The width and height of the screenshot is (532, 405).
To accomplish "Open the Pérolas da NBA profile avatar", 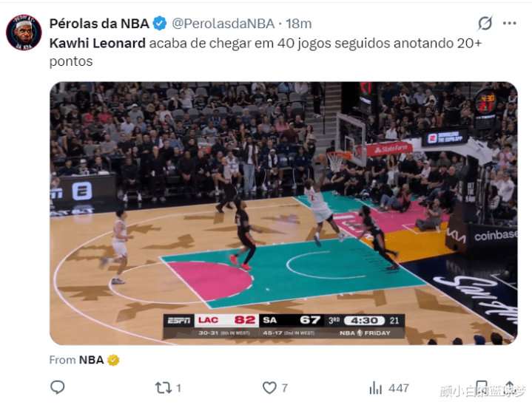I will click(24, 33).
